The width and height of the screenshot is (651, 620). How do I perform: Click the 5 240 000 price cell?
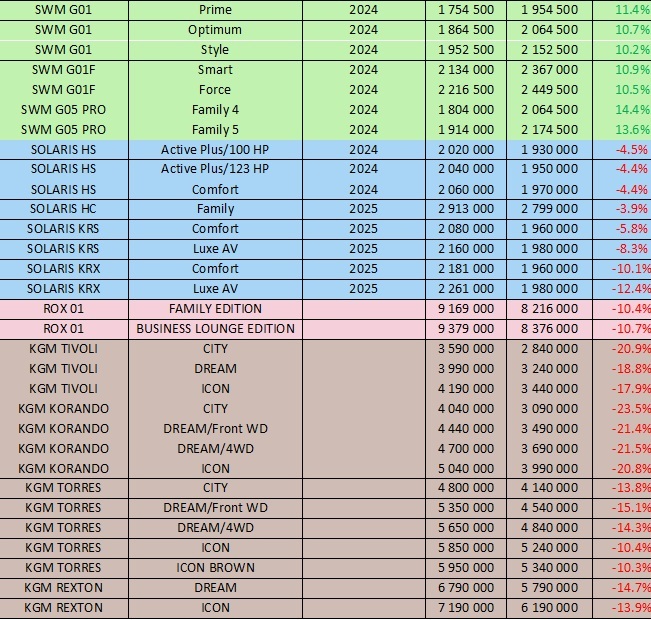(x=549, y=548)
